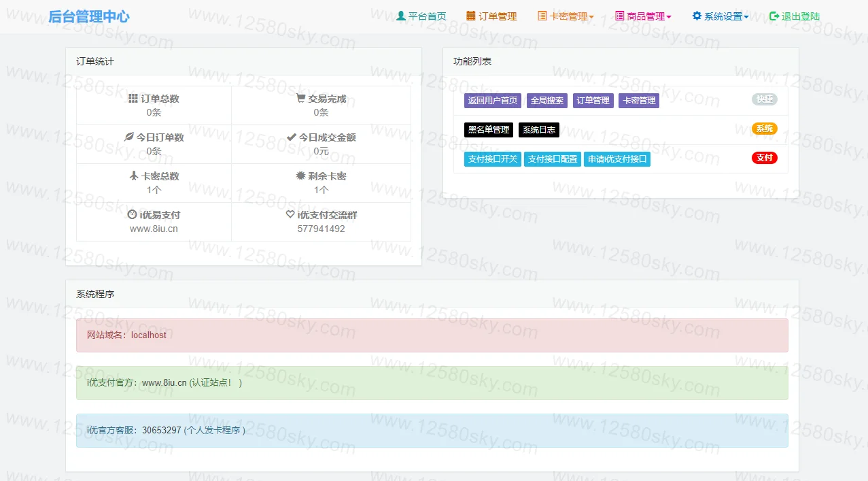Click the calendar icon beside 订单管理
This screenshot has width=868, height=481.
471,16
